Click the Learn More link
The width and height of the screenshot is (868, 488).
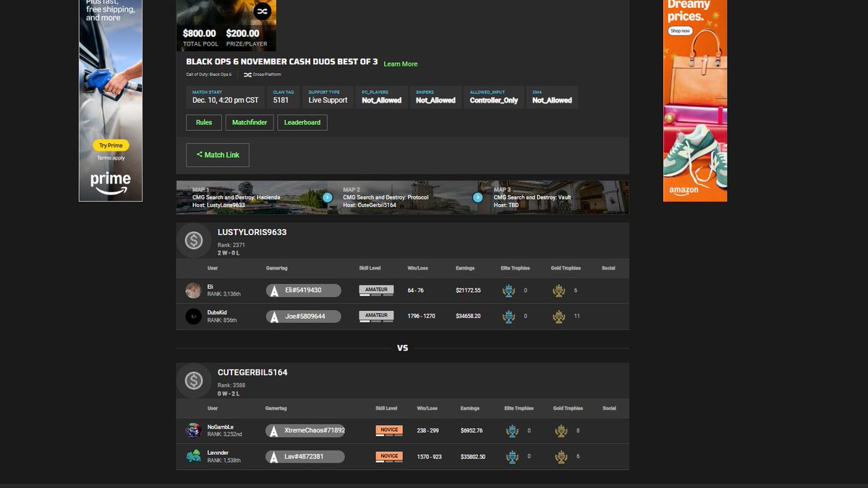coord(401,64)
